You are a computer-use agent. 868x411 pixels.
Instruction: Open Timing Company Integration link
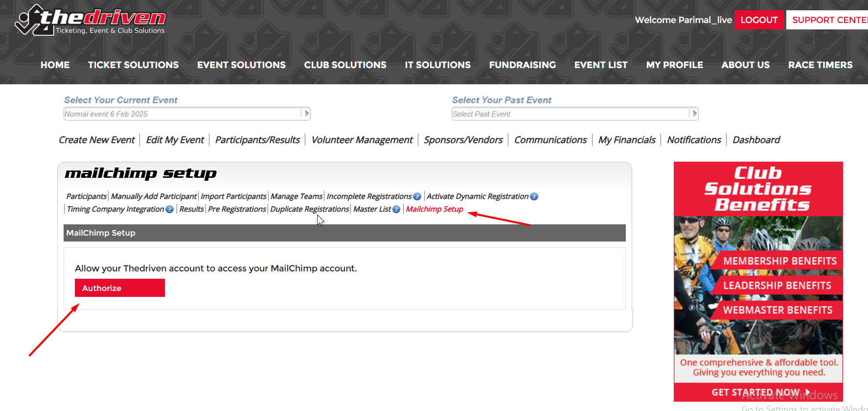(115, 209)
